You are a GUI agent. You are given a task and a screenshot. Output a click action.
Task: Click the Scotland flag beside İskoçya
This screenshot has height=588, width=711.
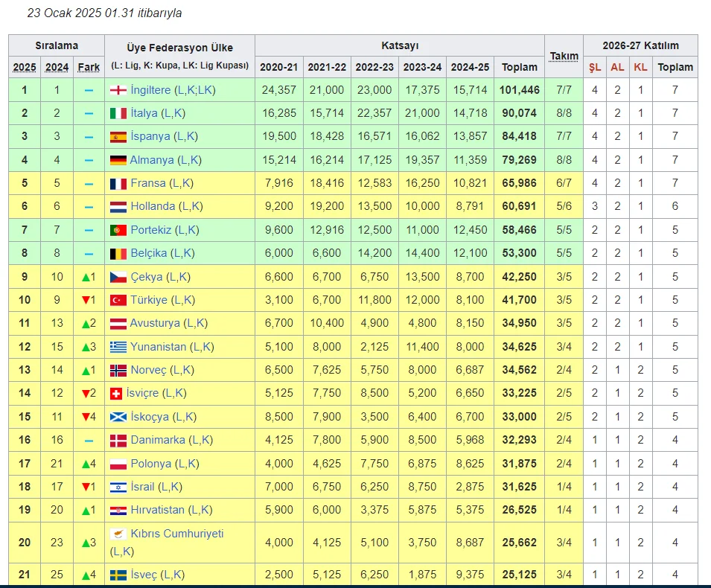[118, 417]
